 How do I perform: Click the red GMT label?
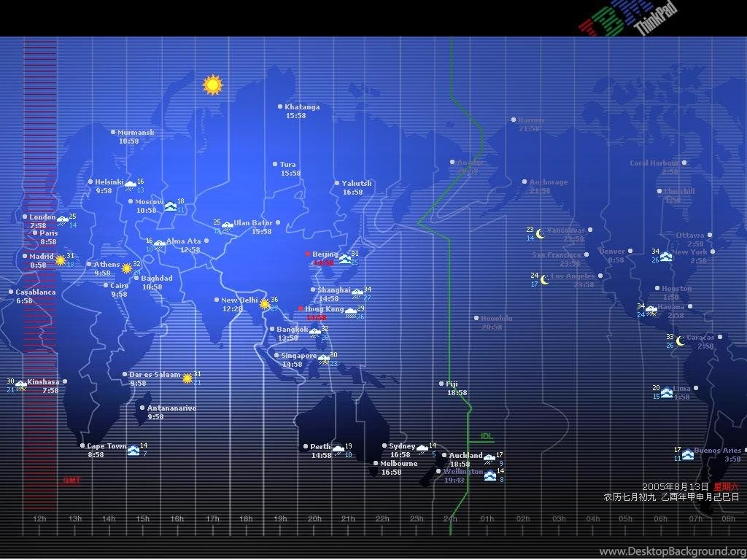click(x=71, y=480)
